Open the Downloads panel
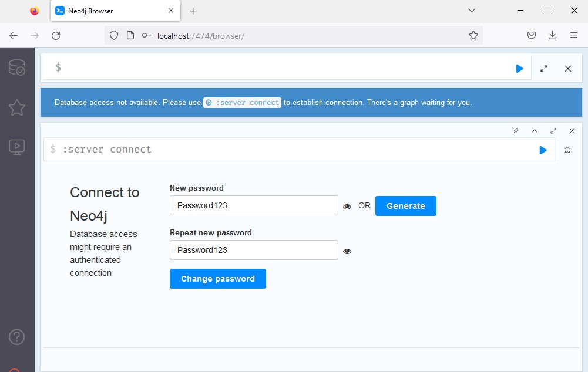Image resolution: width=588 pixels, height=372 pixels. click(552, 36)
